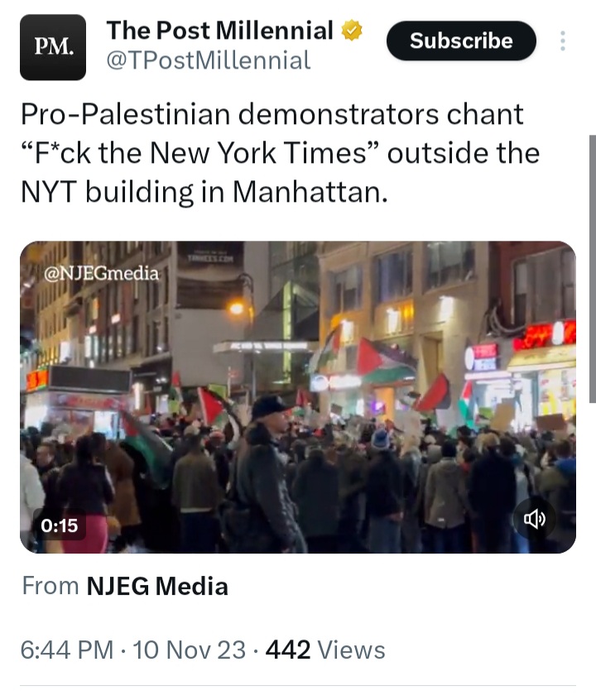
Task: Open the three-dot more options menu
Action: click(x=563, y=41)
